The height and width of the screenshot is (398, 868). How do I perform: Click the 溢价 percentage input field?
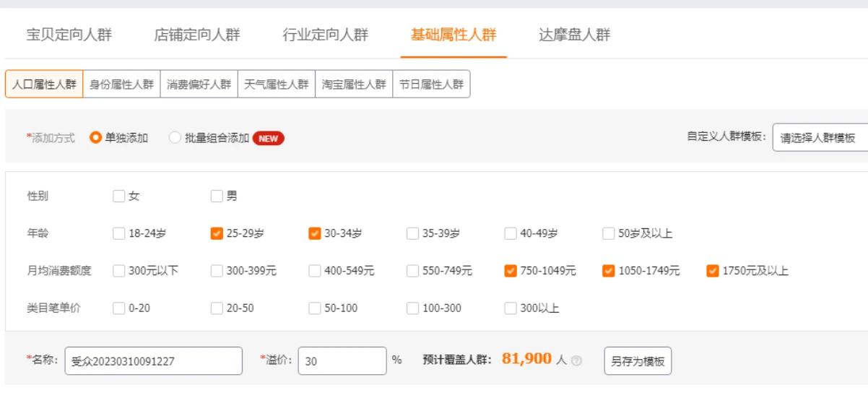tap(342, 361)
